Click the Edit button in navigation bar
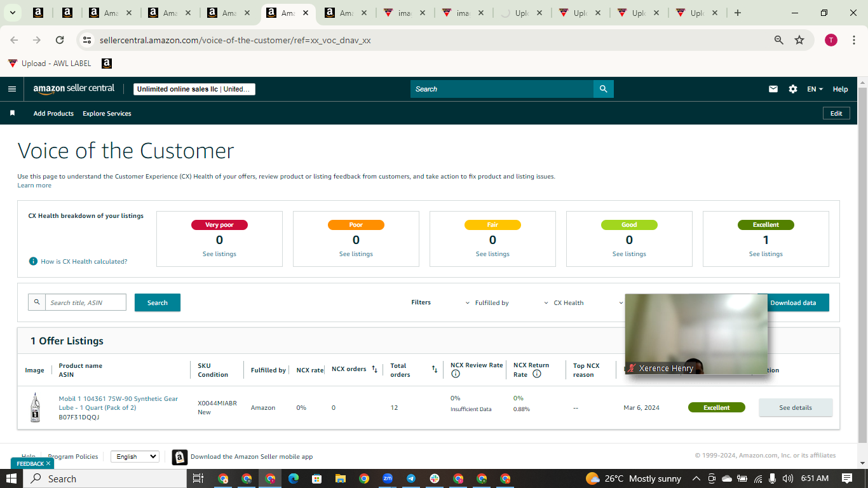868x488 pixels. point(836,113)
